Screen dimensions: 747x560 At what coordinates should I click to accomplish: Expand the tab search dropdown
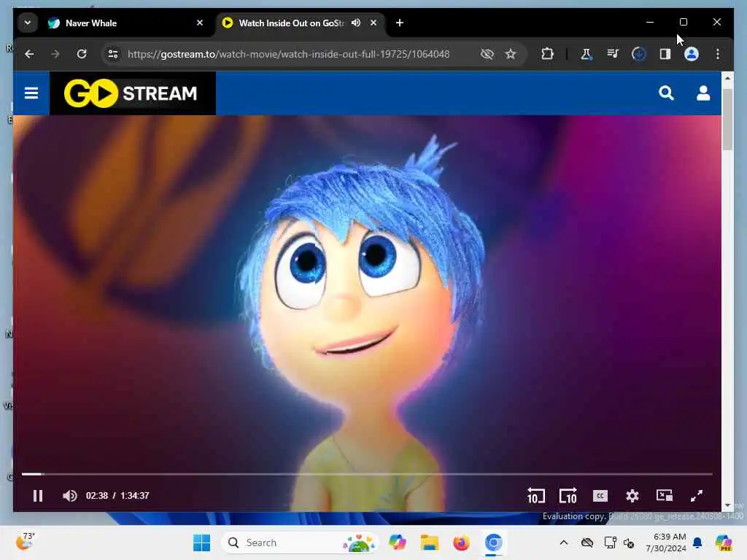point(28,23)
